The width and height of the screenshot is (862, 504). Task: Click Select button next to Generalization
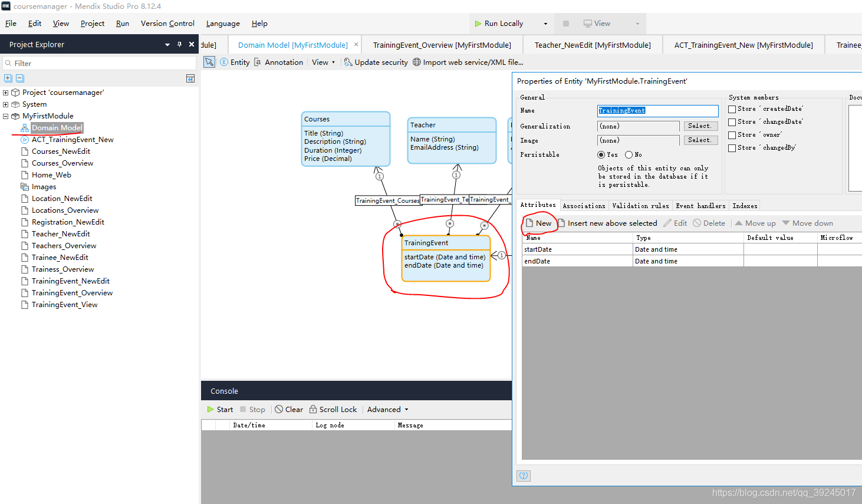coord(700,126)
